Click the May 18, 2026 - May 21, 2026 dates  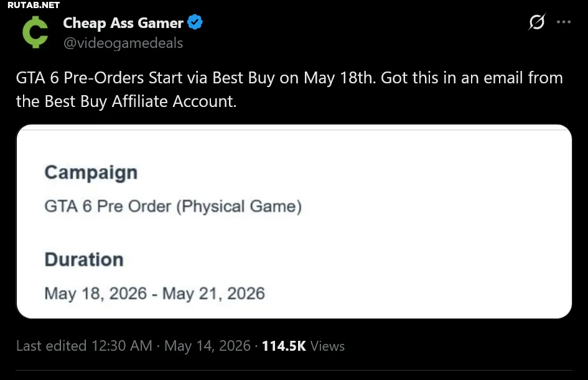[154, 294]
